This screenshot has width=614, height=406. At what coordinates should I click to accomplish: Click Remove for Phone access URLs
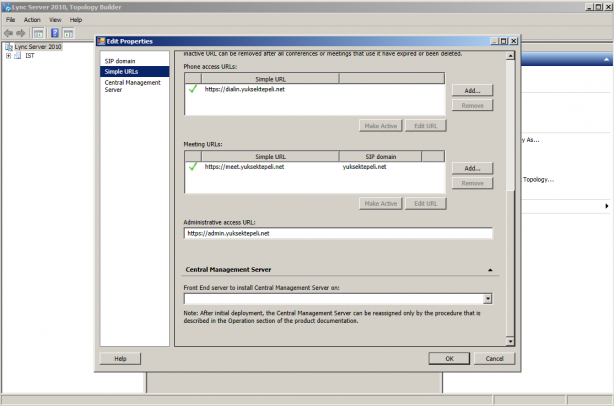[472, 105]
